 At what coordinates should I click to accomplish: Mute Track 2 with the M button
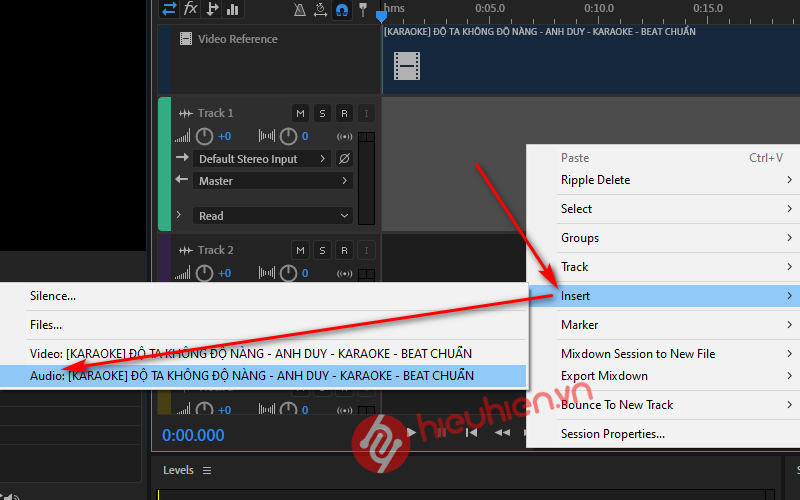coord(301,251)
